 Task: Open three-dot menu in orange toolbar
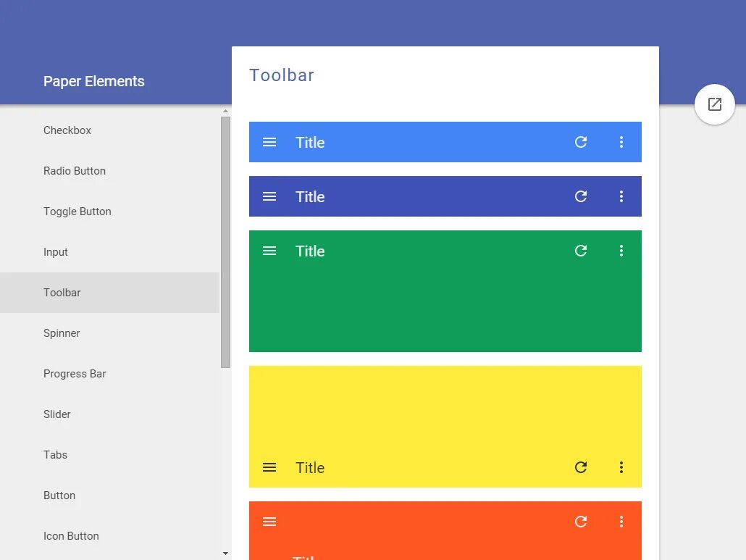(x=621, y=522)
